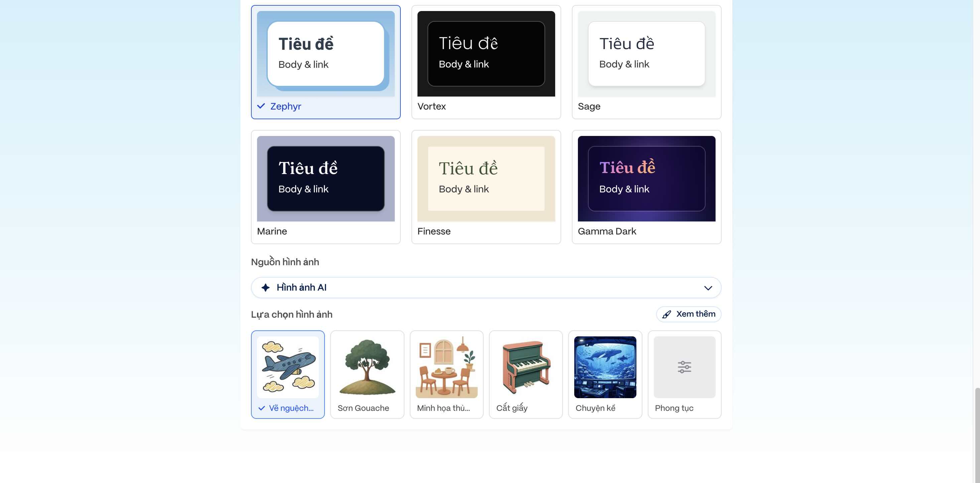Select the airplane Vẽ nguệch style image
Viewport: 980px width, 483px height.
[x=287, y=367]
